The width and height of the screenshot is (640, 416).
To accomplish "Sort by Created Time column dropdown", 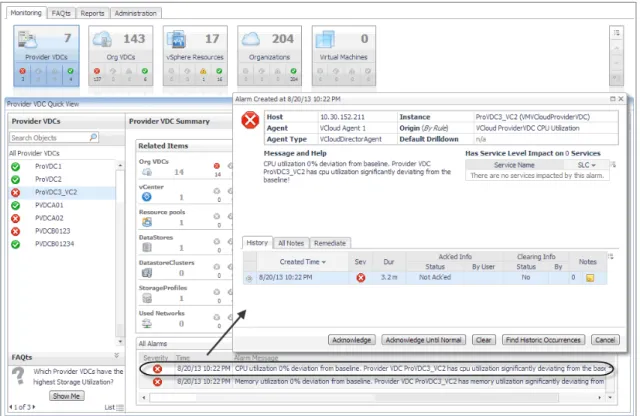I will click(x=324, y=262).
